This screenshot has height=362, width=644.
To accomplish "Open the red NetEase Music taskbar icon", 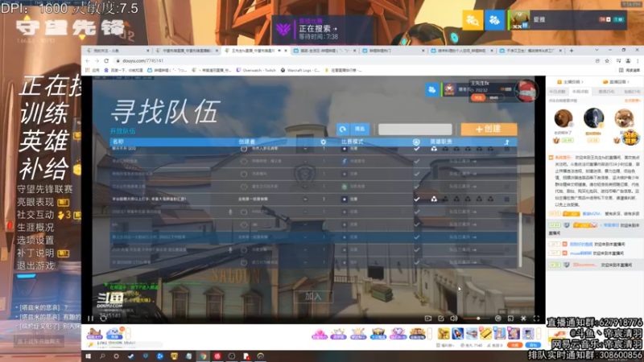I will [x=217, y=356].
